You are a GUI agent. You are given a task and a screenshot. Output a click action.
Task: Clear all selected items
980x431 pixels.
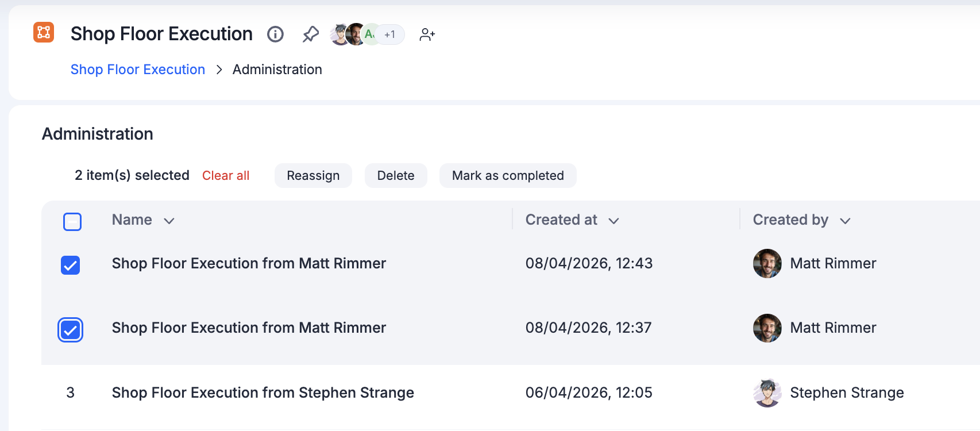tap(226, 175)
